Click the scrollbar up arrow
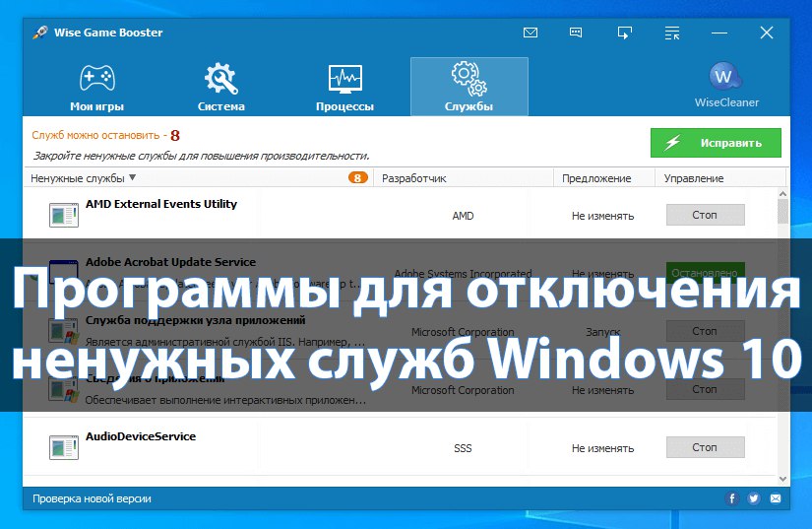Viewport: 812px width, 529px height. tap(783, 194)
